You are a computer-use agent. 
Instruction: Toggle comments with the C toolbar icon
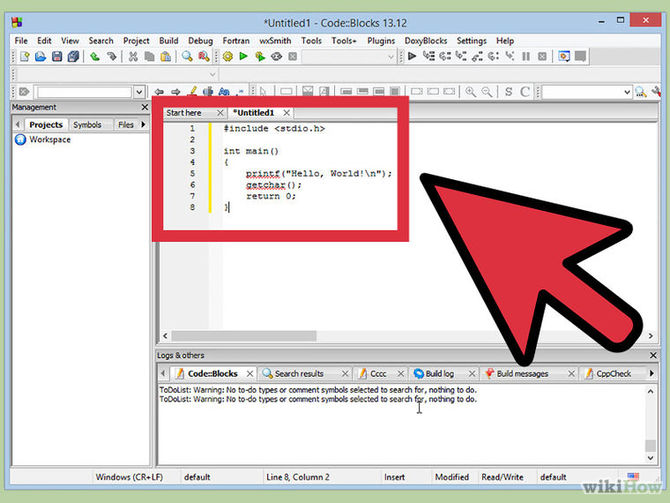point(525,91)
